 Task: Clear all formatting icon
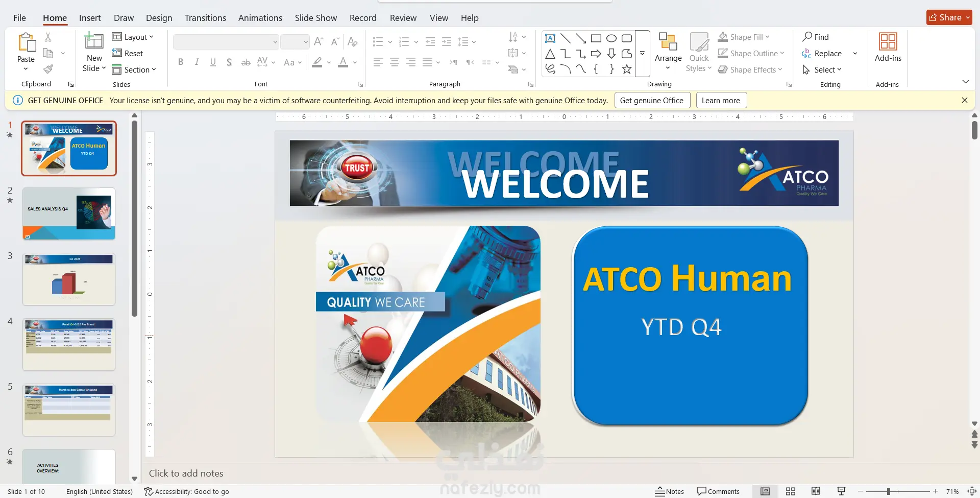(x=352, y=41)
